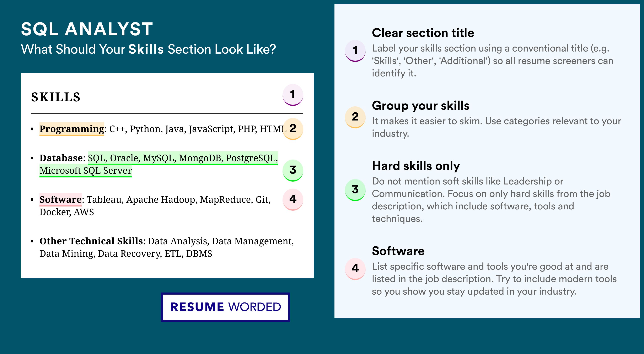Click the green 3 badge beside Hard skills only

pyautogui.click(x=355, y=190)
